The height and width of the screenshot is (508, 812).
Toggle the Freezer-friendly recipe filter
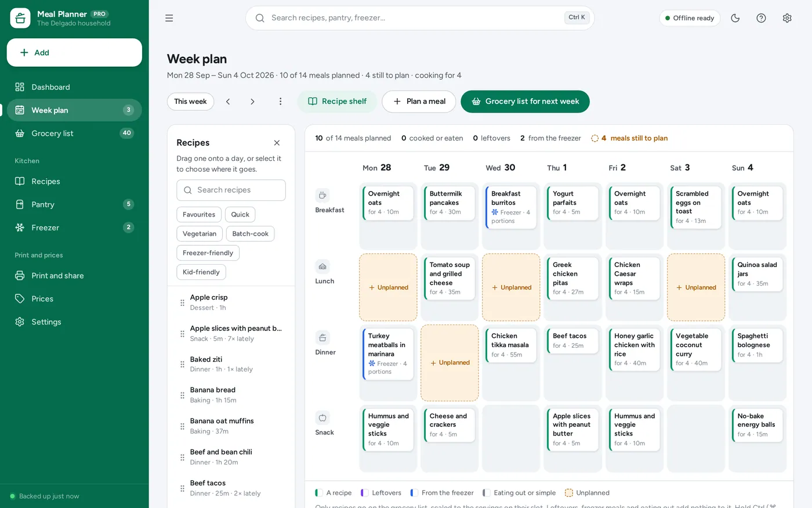click(x=208, y=253)
